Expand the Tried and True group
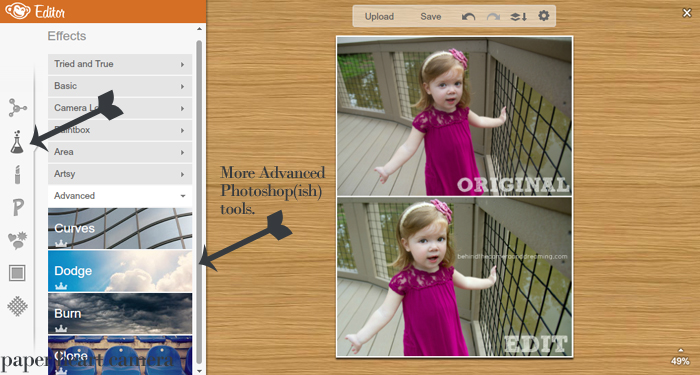The height and width of the screenshot is (375, 700). coord(120,64)
